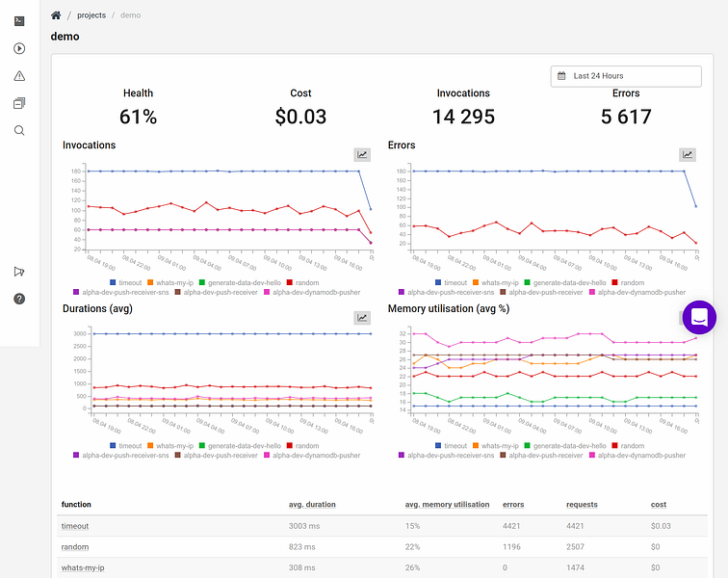Viewport: 728px width, 578px height.
Task: Toggle chart type for Invocations graph
Action: point(362,155)
